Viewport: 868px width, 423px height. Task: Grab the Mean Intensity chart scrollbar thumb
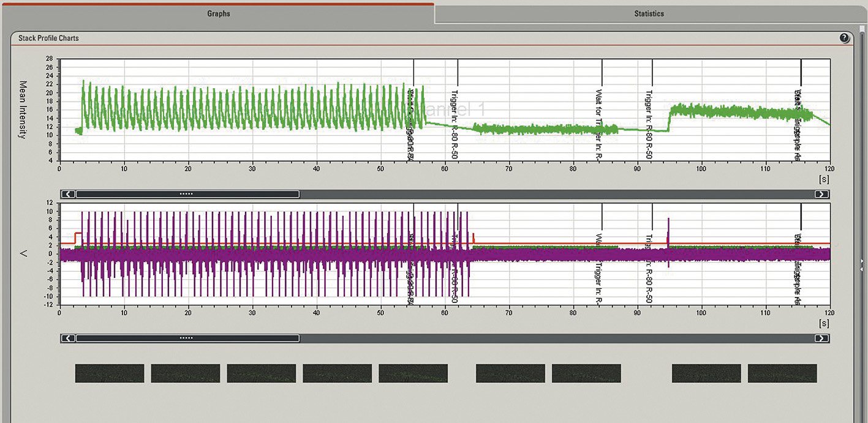(x=187, y=194)
